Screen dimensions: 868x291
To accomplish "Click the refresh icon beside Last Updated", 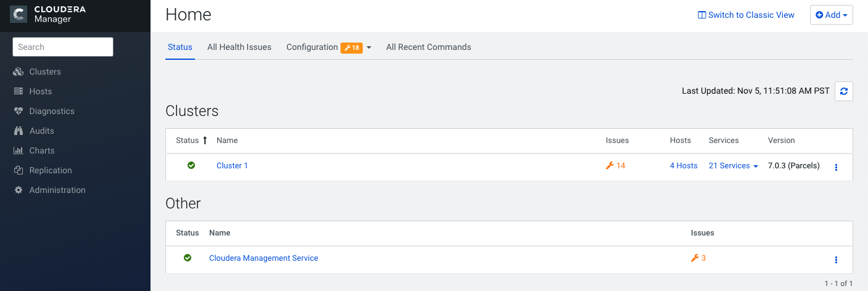I will 843,91.
